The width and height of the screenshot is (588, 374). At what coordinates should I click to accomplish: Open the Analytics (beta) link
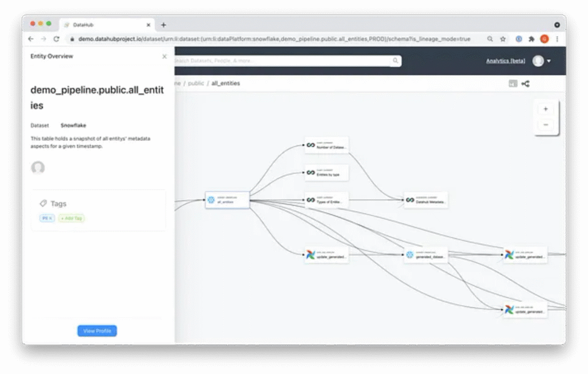click(505, 61)
